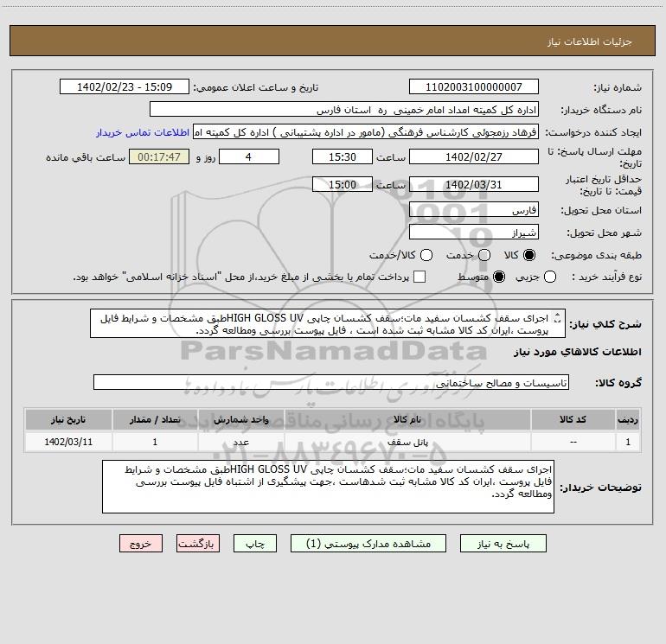Screen dimensions: 666x644
Task: Click the quantity cell in the پانل سقف row
Action: (x=155, y=442)
